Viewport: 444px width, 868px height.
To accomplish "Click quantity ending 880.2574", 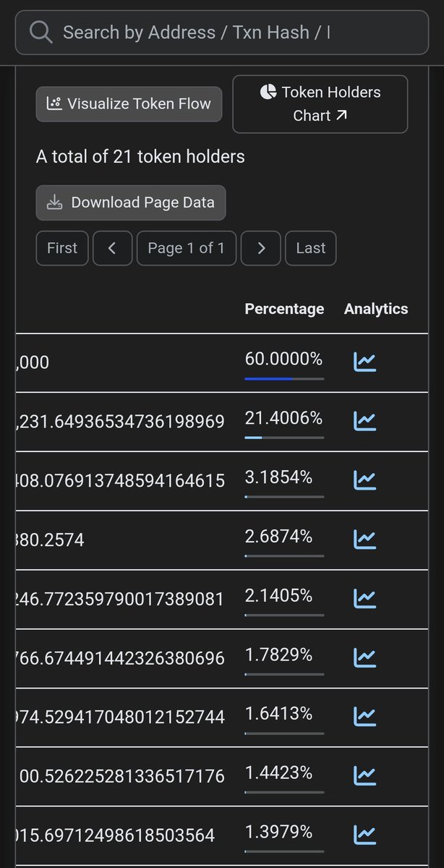I will (50, 540).
